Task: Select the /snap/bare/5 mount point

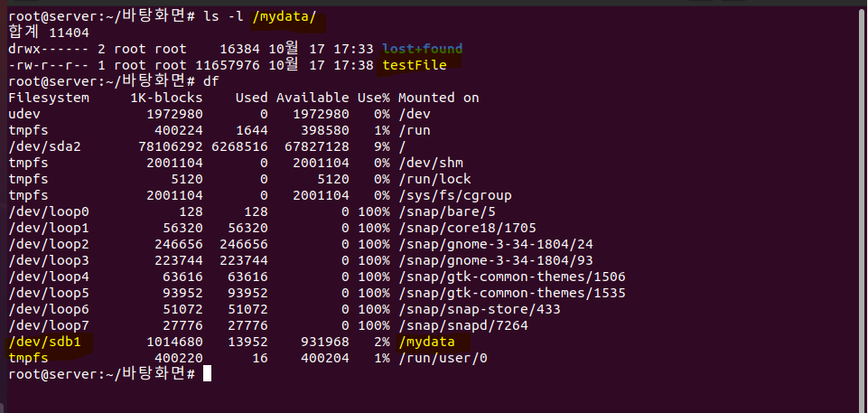Action: click(447, 211)
